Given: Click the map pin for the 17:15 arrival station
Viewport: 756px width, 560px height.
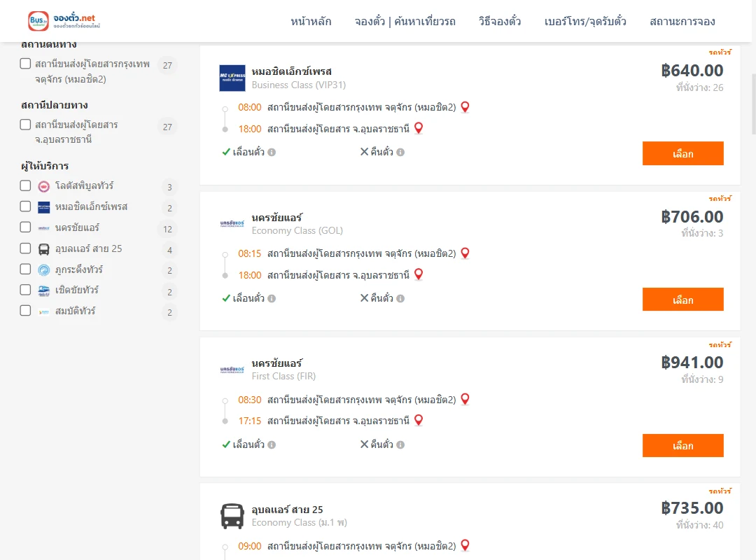Looking at the screenshot, I should [419, 420].
